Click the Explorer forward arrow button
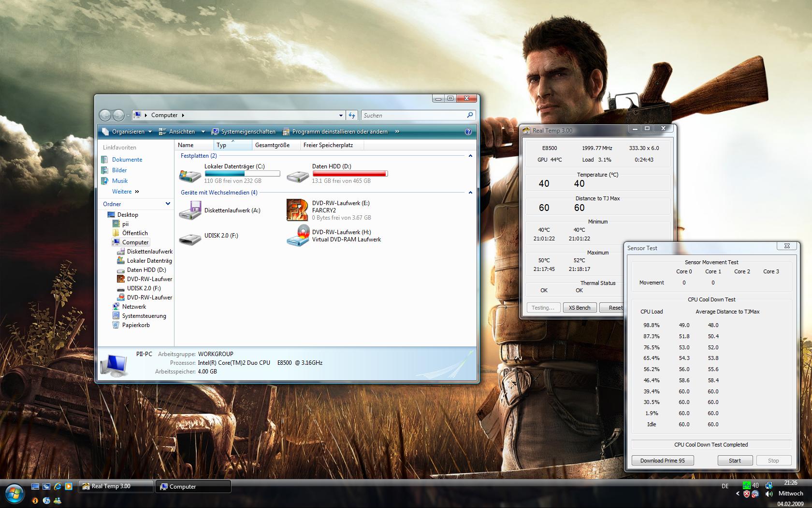The height and width of the screenshot is (508, 812). click(x=118, y=115)
